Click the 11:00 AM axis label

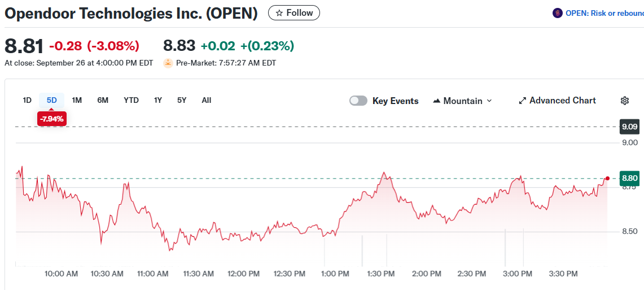click(152, 274)
